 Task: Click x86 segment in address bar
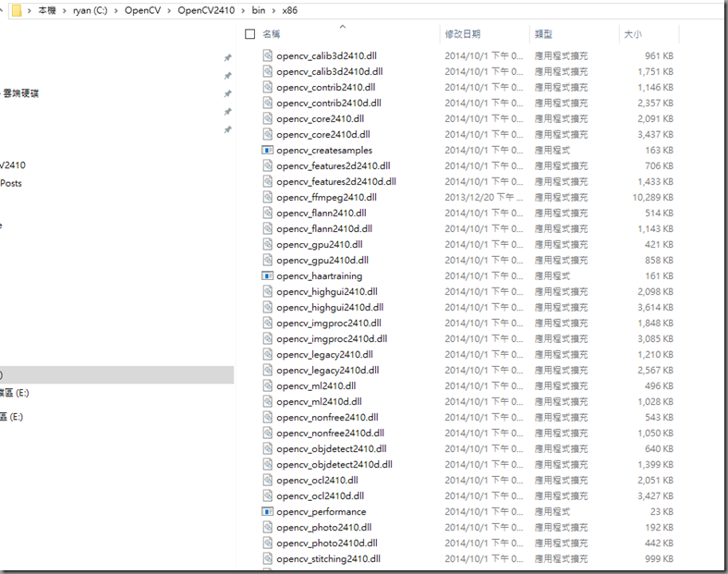click(290, 10)
